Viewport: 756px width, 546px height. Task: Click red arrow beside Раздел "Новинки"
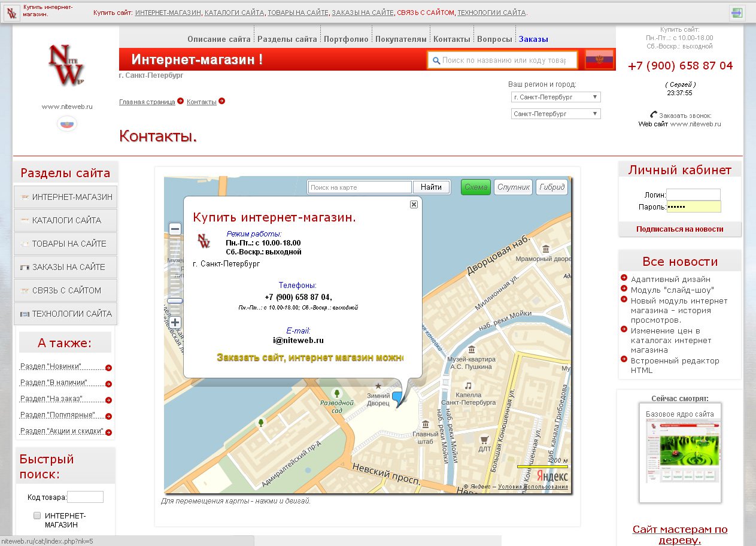(109, 368)
